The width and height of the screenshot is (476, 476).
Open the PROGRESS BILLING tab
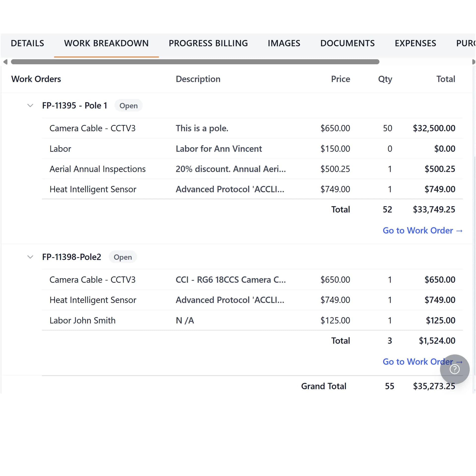208,43
